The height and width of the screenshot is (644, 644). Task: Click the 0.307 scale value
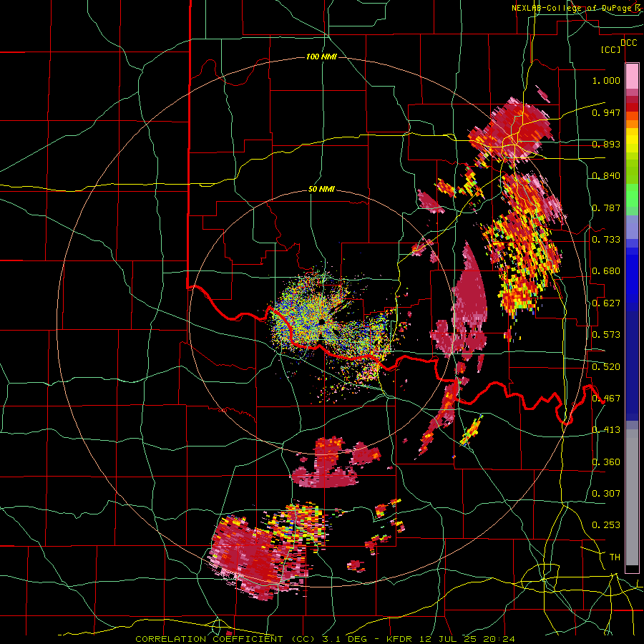(606, 494)
